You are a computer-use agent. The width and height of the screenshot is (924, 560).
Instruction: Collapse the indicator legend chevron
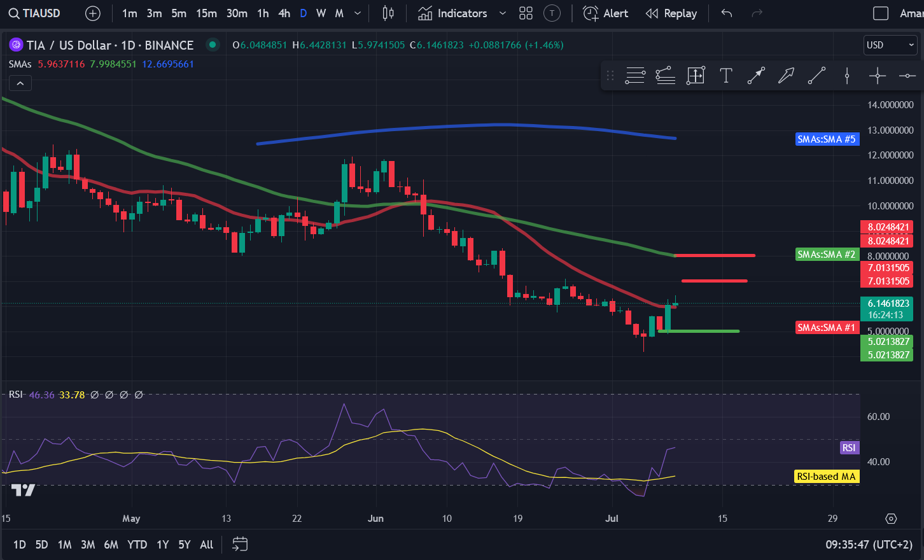click(20, 83)
